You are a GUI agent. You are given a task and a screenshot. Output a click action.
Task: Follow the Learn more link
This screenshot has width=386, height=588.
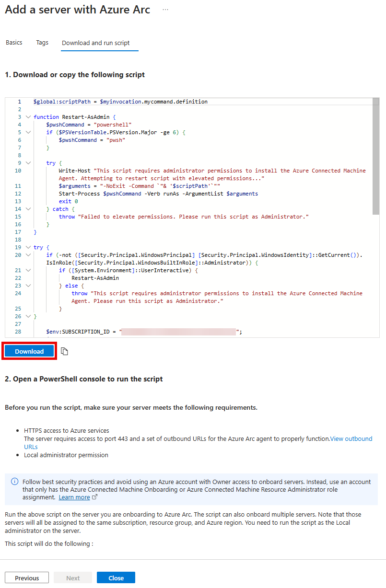click(x=74, y=497)
